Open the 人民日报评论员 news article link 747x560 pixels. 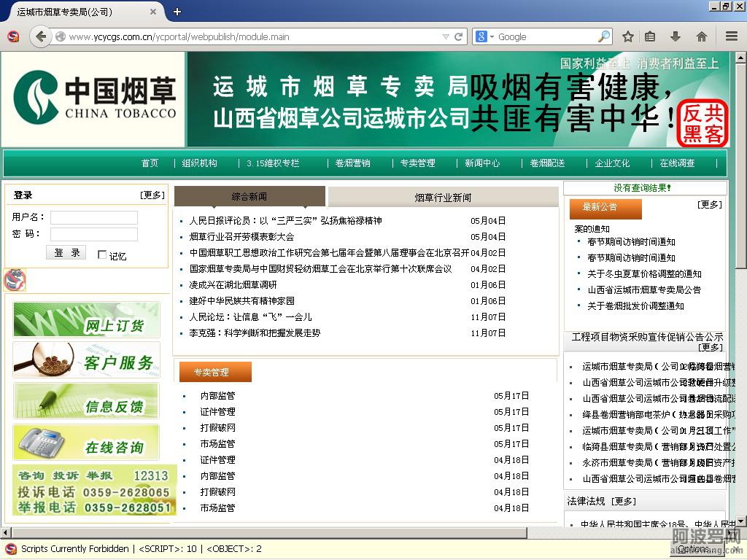click(285, 221)
